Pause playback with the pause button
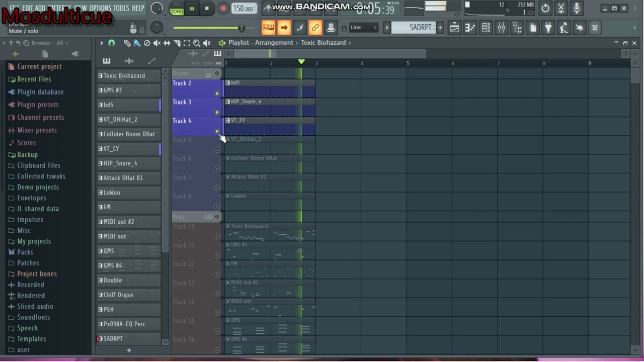Image resolution: width=644 pixels, height=362 pixels. click(x=192, y=9)
